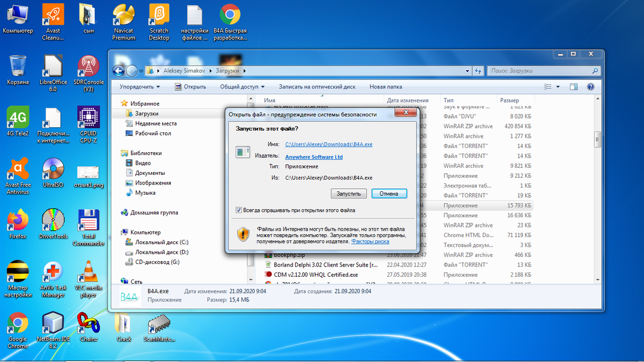Viewport: 644px width, 362px height.
Task: Launch NetBeans IDE 8.2 from the desktop
Action: pyautogui.click(x=53, y=330)
